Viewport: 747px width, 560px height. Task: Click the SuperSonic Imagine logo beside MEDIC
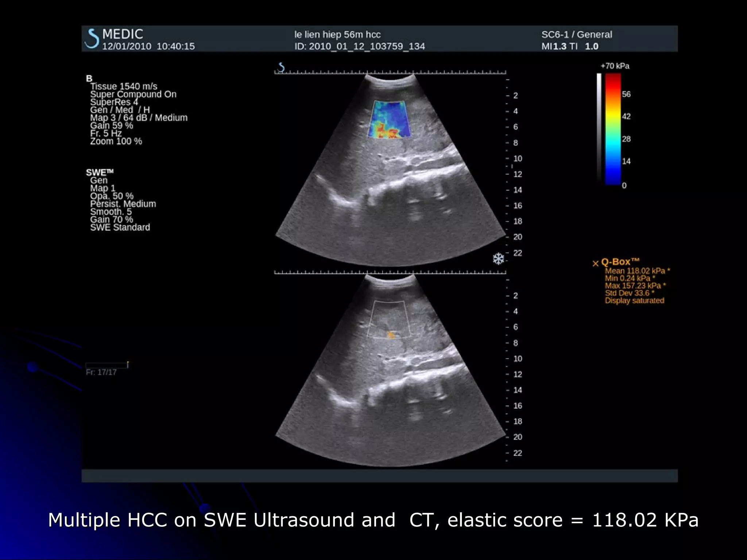coord(92,39)
